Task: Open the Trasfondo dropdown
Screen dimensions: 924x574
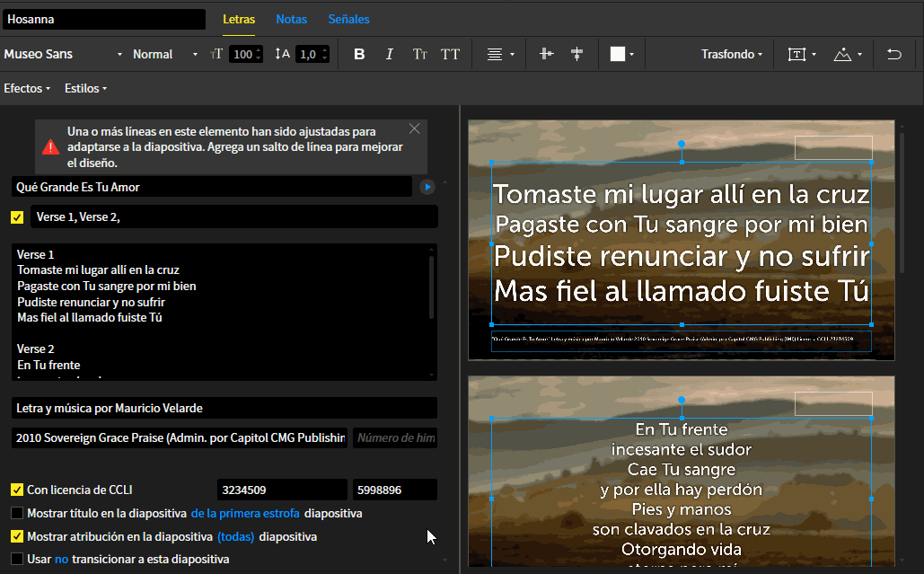Action: click(x=731, y=54)
